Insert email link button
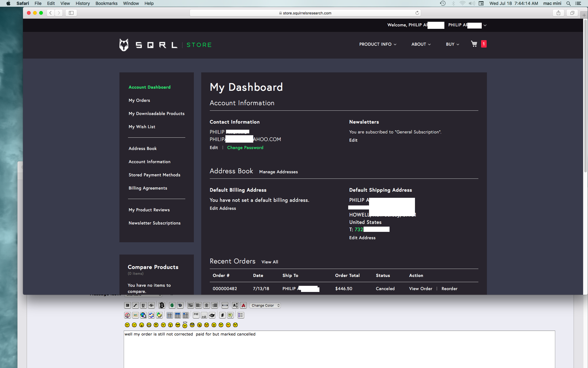This screenshot has height=368, width=588. (151, 315)
